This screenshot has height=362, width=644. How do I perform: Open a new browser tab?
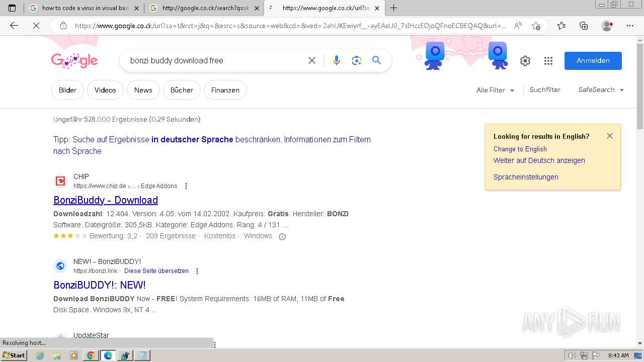[393, 8]
